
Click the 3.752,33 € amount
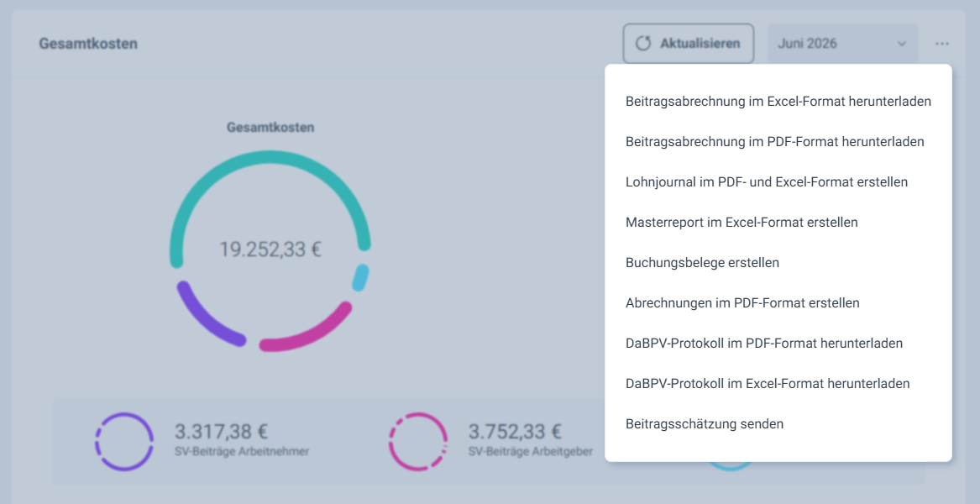click(x=515, y=432)
